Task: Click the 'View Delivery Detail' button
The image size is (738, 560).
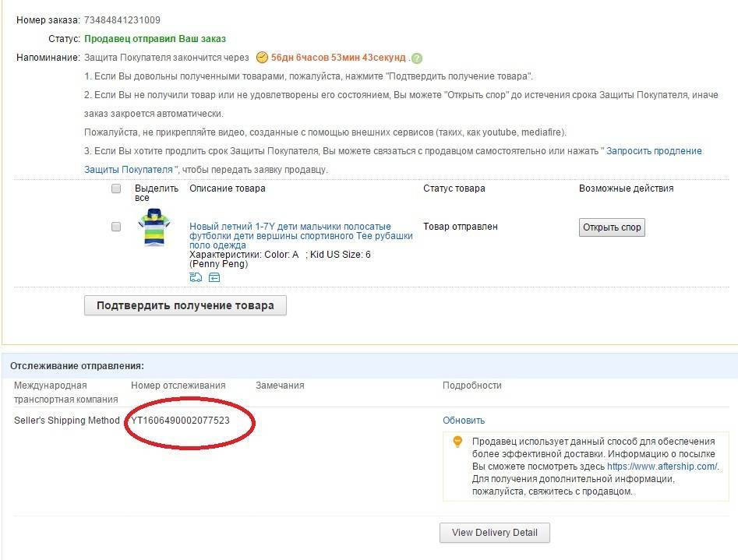Action: tap(494, 533)
